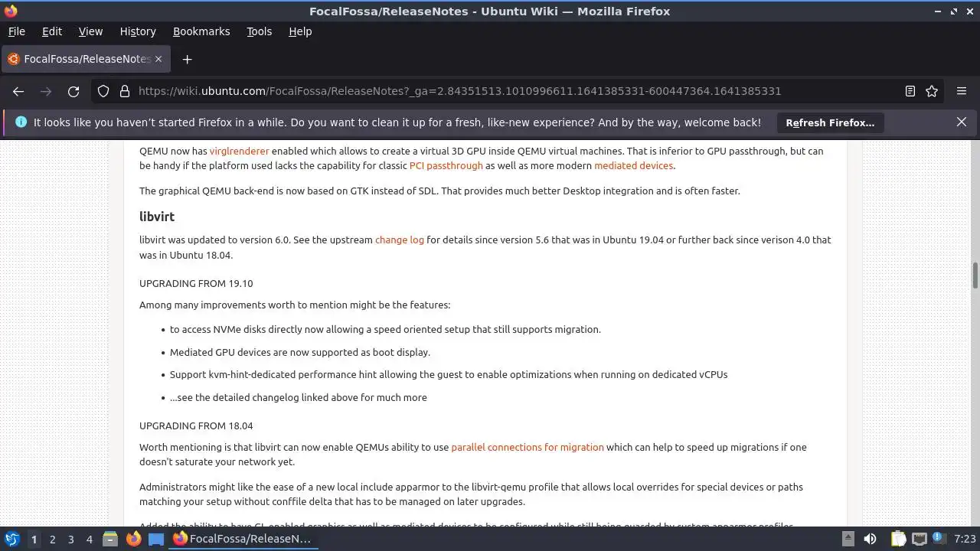
Task: Click the UPGRADING FROM 18.04 text
Action: coord(196,425)
